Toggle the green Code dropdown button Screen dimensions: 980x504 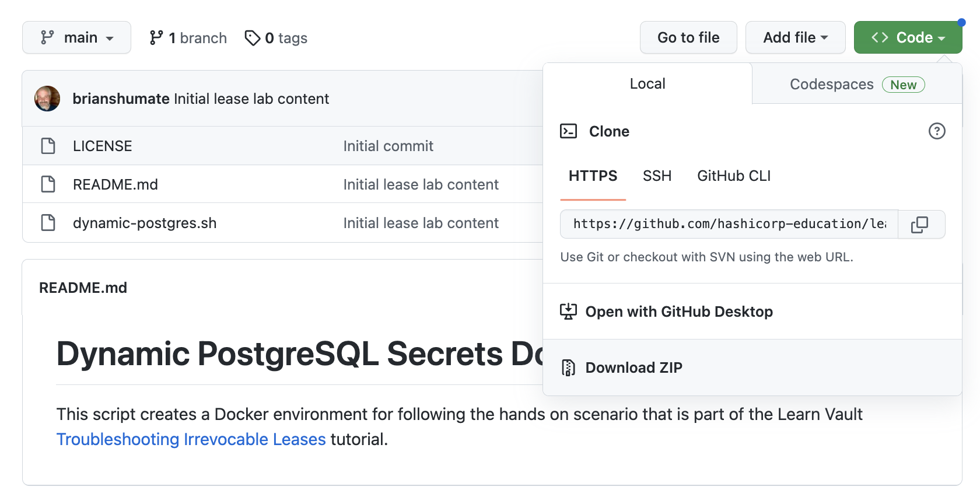click(x=908, y=38)
